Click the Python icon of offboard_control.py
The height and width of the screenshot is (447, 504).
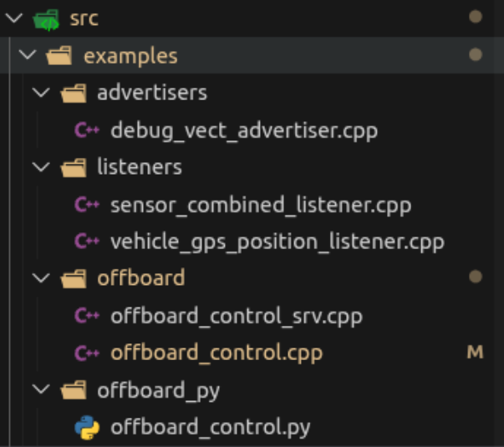pos(87,428)
